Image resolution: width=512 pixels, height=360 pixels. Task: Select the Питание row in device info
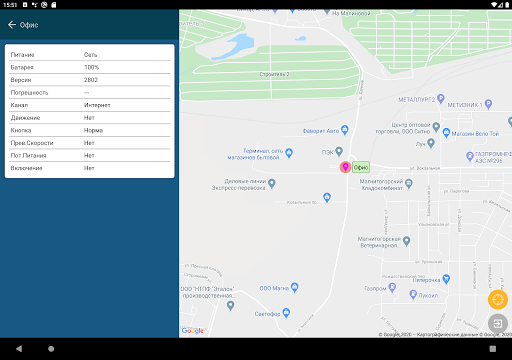pyautogui.click(x=89, y=55)
